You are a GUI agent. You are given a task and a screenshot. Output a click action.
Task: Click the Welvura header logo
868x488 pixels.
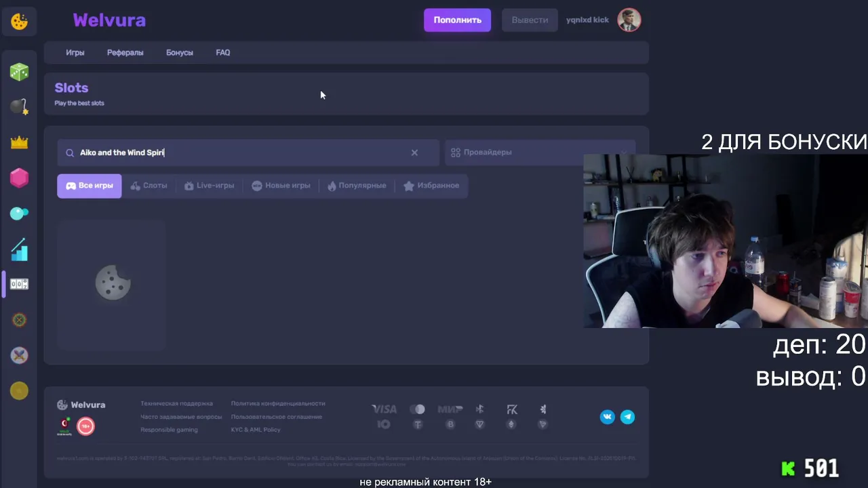click(x=109, y=20)
